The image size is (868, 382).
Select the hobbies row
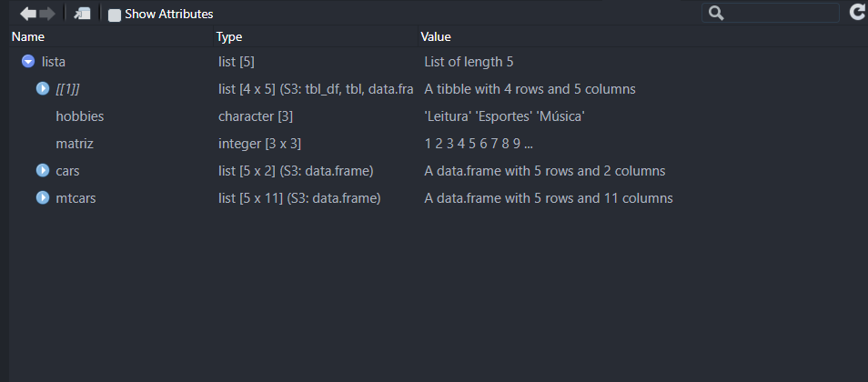[80, 116]
